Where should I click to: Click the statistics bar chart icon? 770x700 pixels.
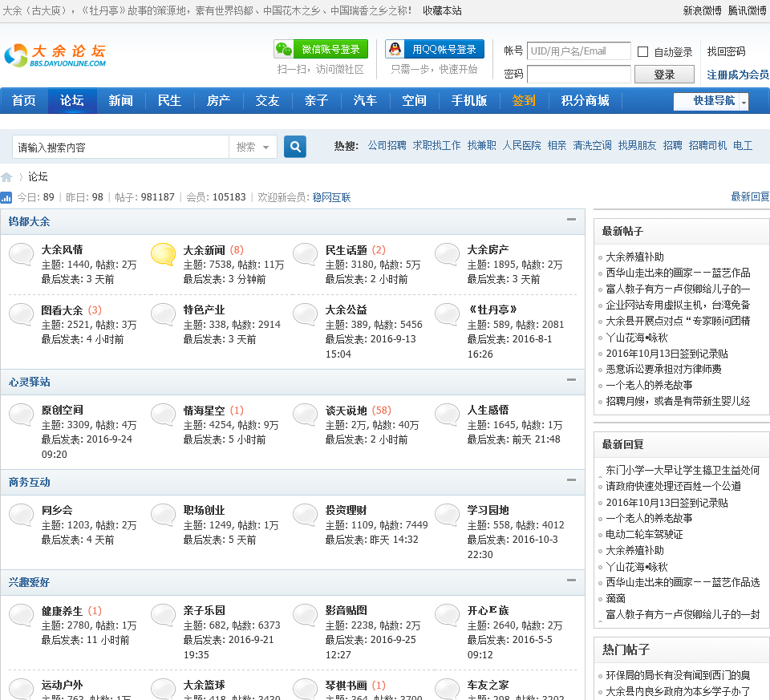pos(6,197)
